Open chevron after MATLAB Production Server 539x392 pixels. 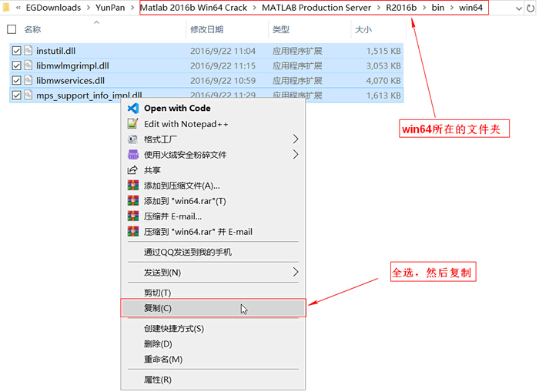[x=379, y=8]
